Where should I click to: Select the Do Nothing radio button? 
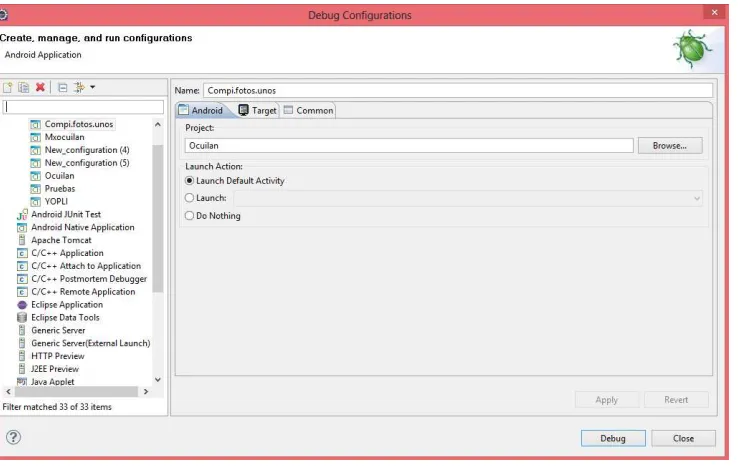[189, 216]
